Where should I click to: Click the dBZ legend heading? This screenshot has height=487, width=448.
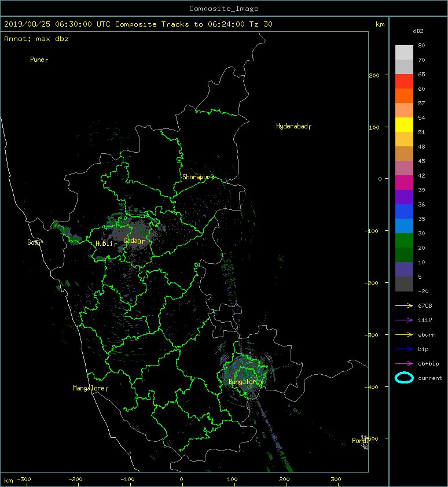[418, 31]
